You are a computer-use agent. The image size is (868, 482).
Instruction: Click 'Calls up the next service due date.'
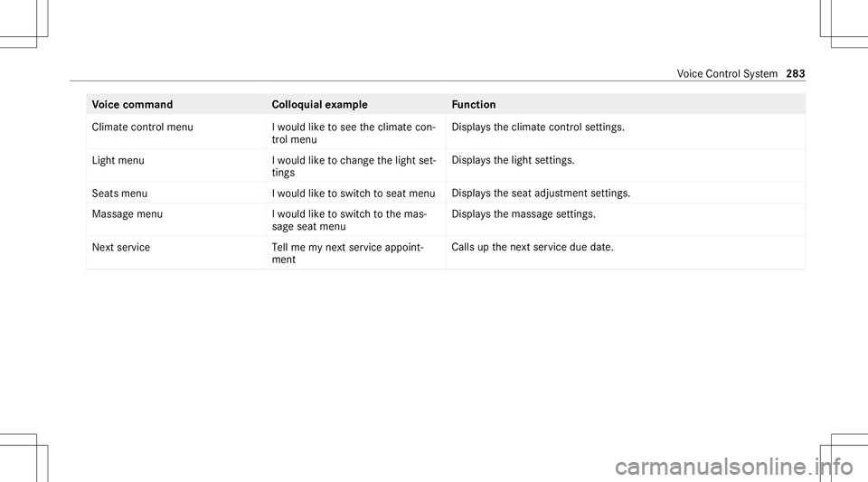coord(533,248)
